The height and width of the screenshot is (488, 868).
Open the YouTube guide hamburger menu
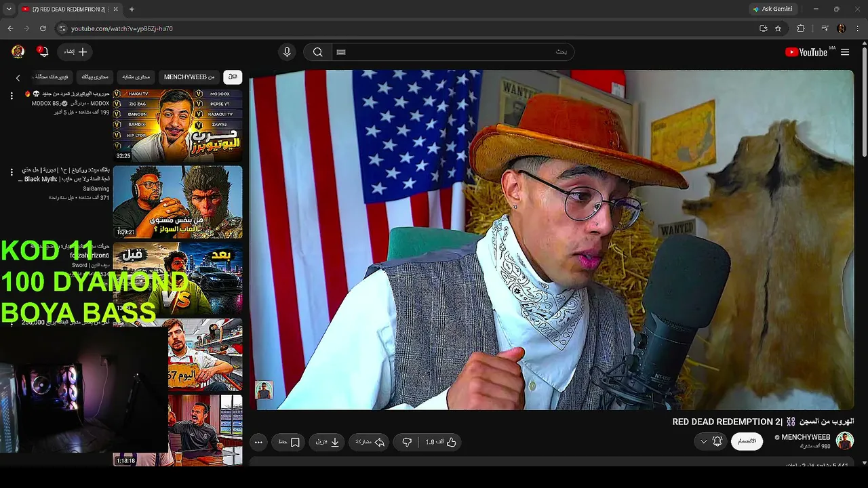(845, 52)
